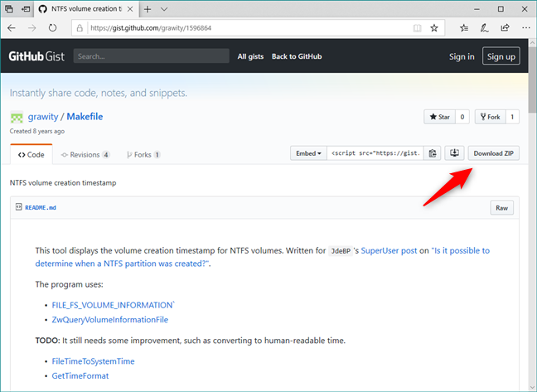Screen dimensions: 537x392
Task: Open the README.md file link
Action: tap(41, 207)
